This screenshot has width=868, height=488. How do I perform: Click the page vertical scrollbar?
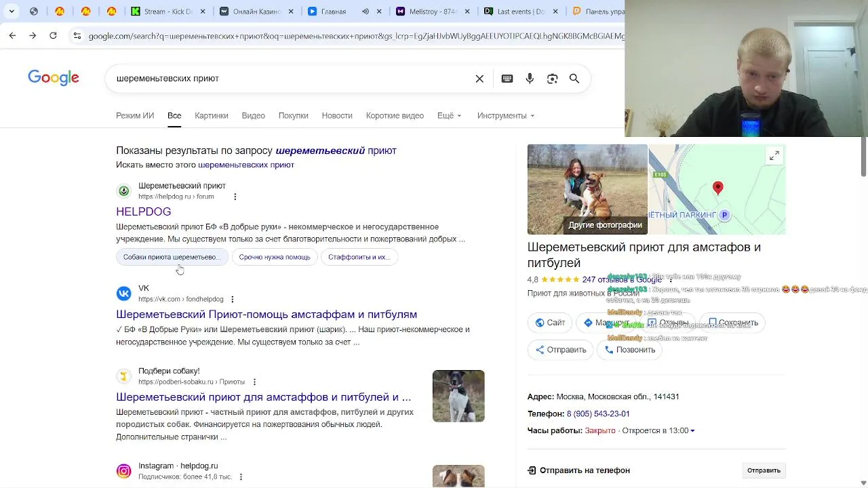click(863, 156)
